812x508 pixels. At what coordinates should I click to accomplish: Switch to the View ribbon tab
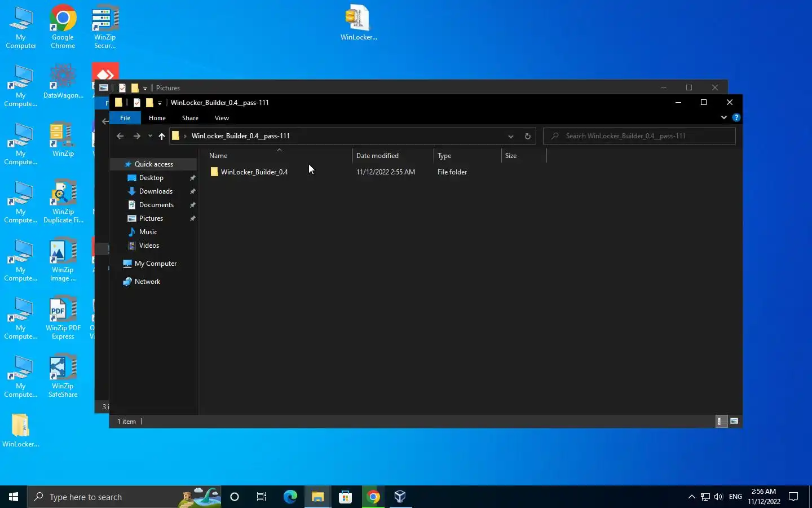pyautogui.click(x=222, y=118)
